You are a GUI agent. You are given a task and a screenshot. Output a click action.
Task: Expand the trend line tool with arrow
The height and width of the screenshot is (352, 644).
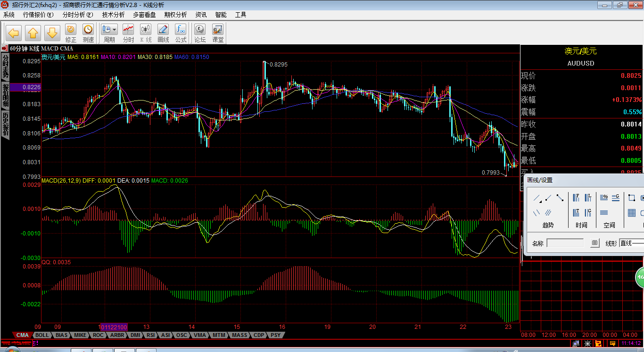pyautogui.click(x=537, y=198)
